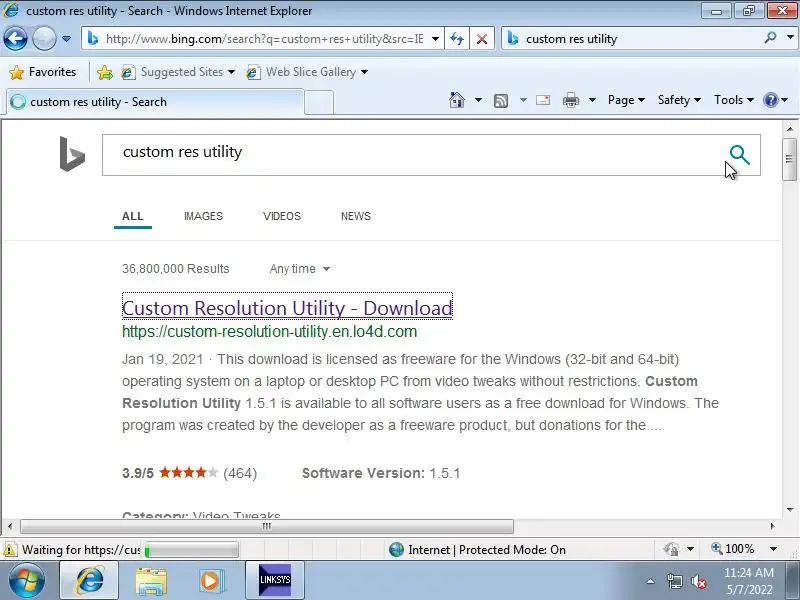
Task: Open the Tools menu
Action: [x=734, y=100]
